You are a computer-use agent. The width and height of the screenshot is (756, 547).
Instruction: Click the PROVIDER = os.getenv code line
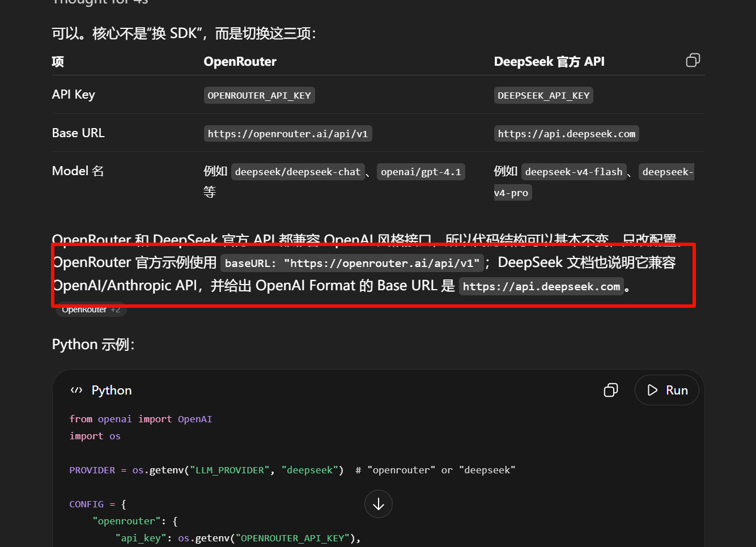[x=292, y=470]
